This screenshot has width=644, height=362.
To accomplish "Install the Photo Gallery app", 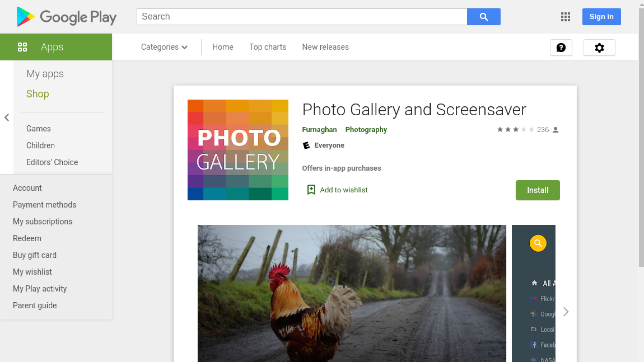I will 537,190.
